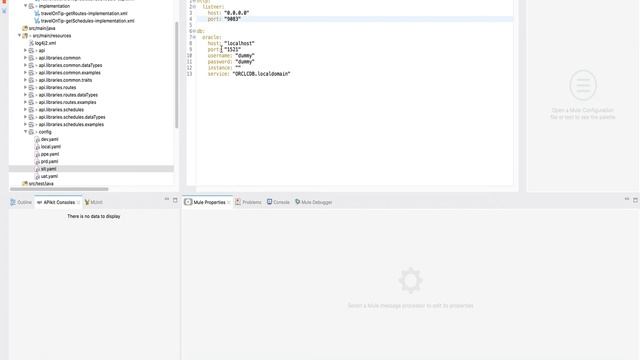This screenshot has width=640, height=360.
Task: Click the src/main/java source folder icon
Action: tap(25, 28)
